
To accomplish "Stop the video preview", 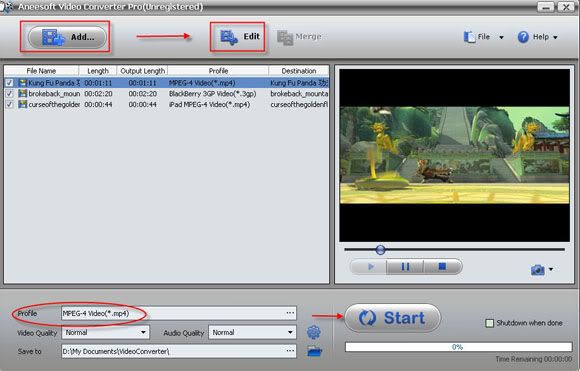I will (442, 267).
